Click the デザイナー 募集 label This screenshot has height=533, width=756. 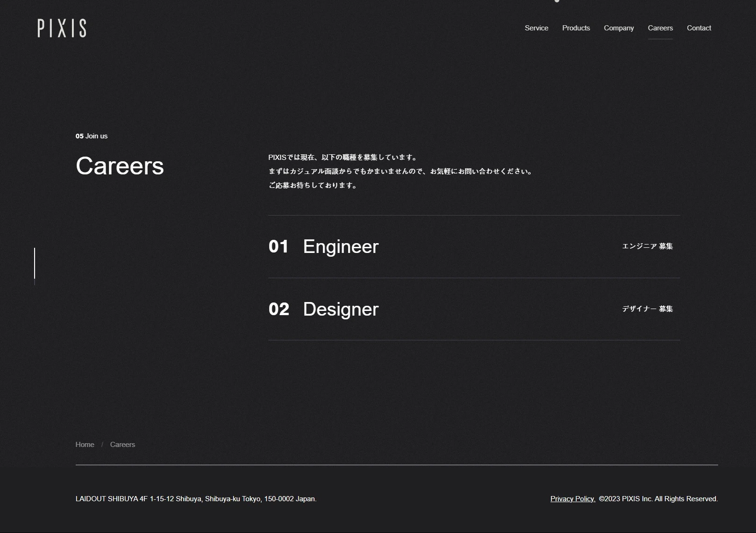(647, 309)
